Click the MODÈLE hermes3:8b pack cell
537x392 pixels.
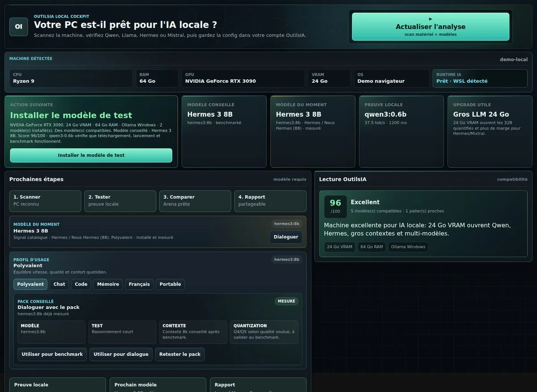click(x=51, y=332)
